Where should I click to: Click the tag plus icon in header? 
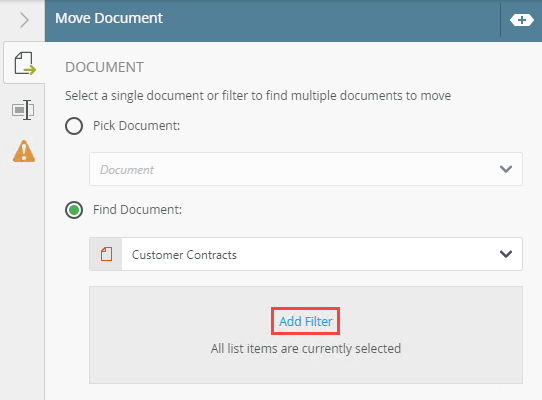(x=522, y=20)
